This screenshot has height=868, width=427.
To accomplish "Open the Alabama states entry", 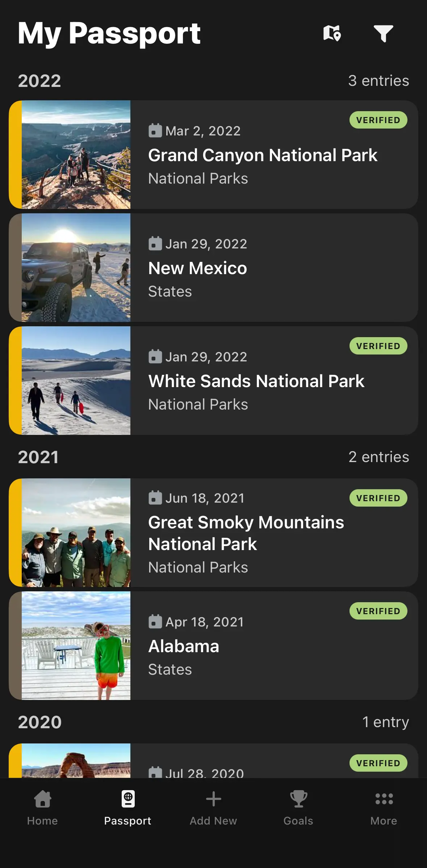I will tap(184, 646).
